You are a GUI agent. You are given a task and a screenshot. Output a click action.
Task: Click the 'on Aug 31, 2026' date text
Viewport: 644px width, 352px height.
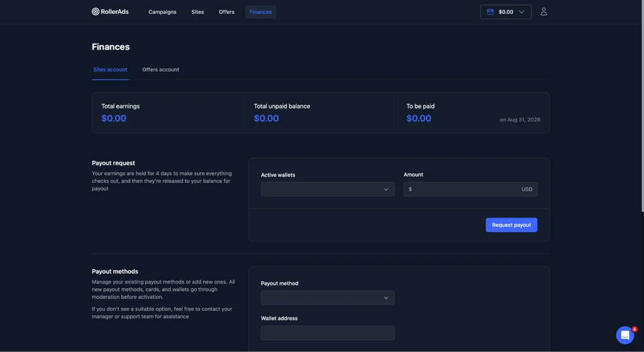(x=519, y=120)
